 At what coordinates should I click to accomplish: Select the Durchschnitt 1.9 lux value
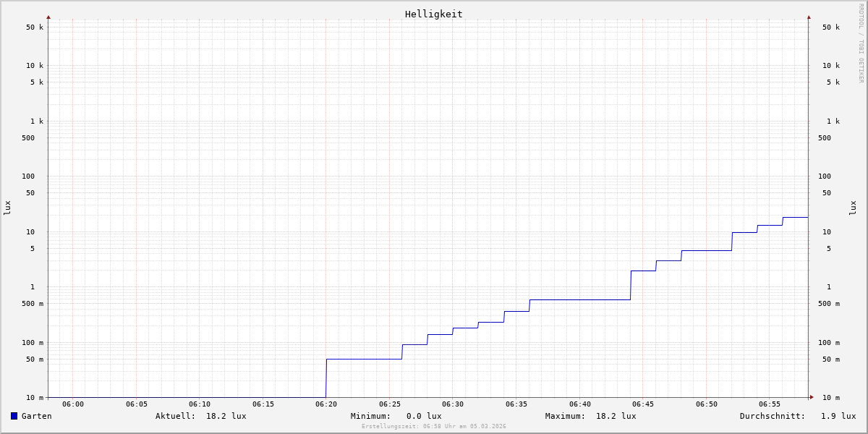(x=838, y=416)
